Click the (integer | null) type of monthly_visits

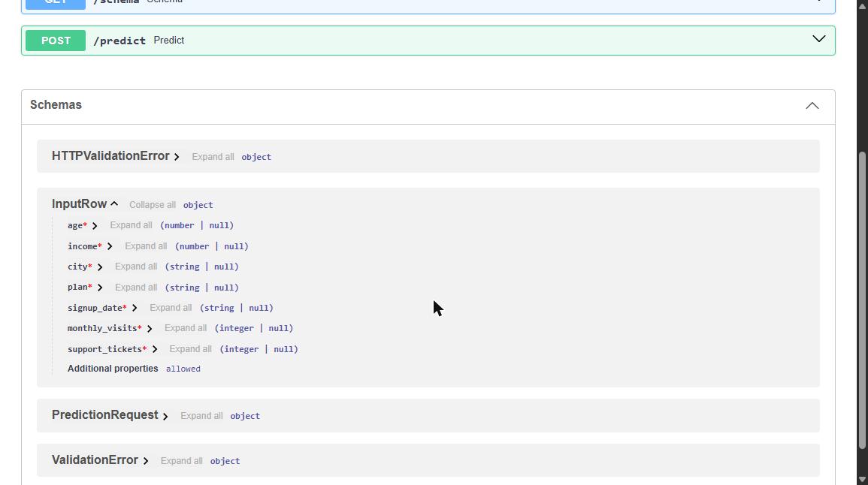tap(254, 328)
